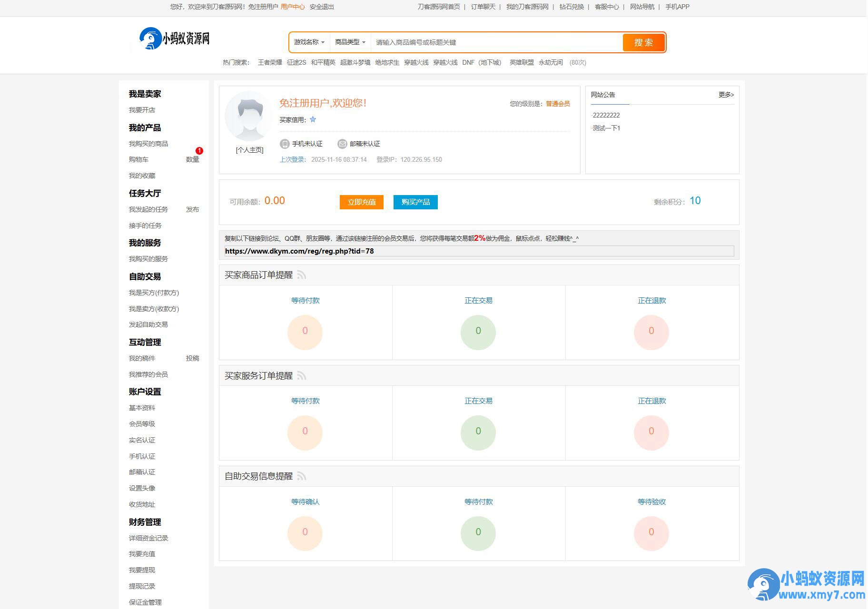
Task: Click the user avatar picture
Action: 250,117
